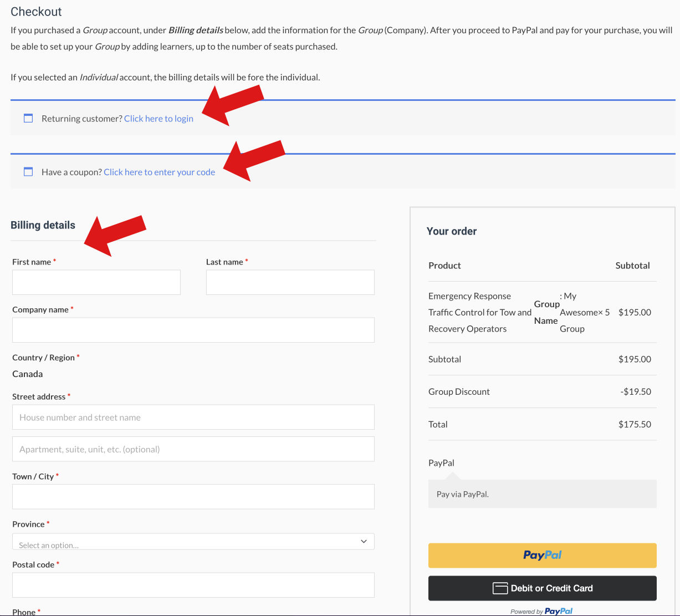Select the Company name input field

(193, 329)
